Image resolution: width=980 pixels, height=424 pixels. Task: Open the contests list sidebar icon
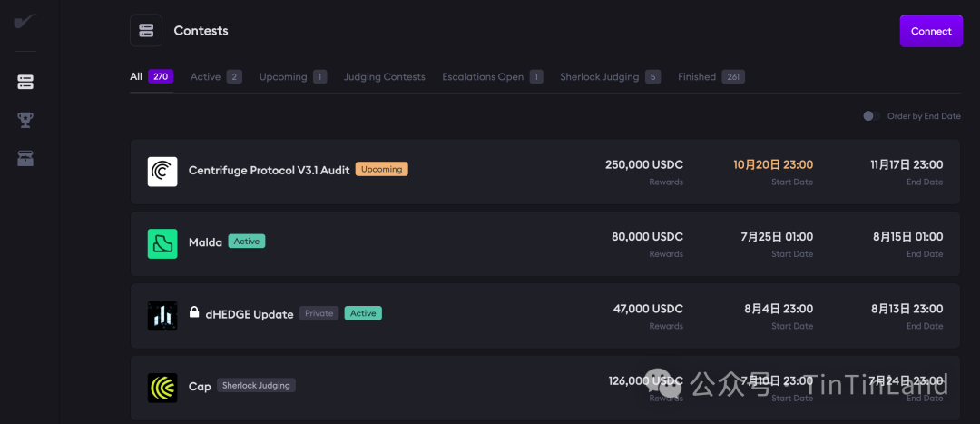[x=25, y=82]
